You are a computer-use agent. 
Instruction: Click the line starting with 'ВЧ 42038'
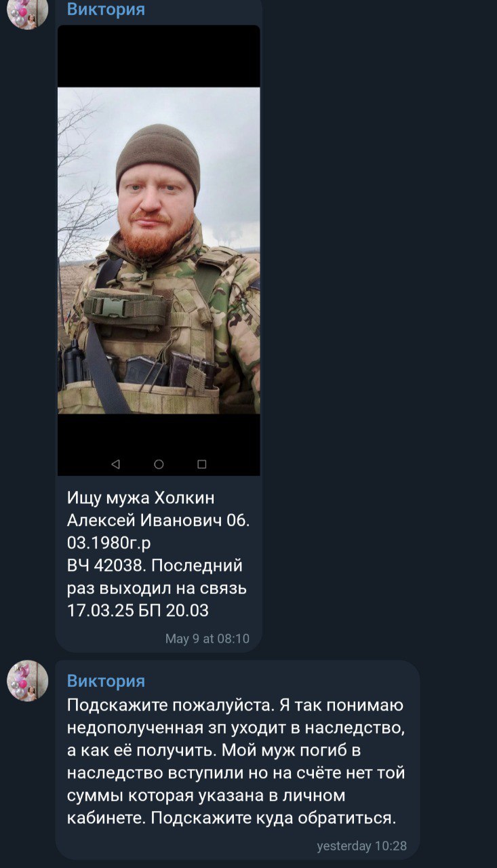click(x=155, y=565)
